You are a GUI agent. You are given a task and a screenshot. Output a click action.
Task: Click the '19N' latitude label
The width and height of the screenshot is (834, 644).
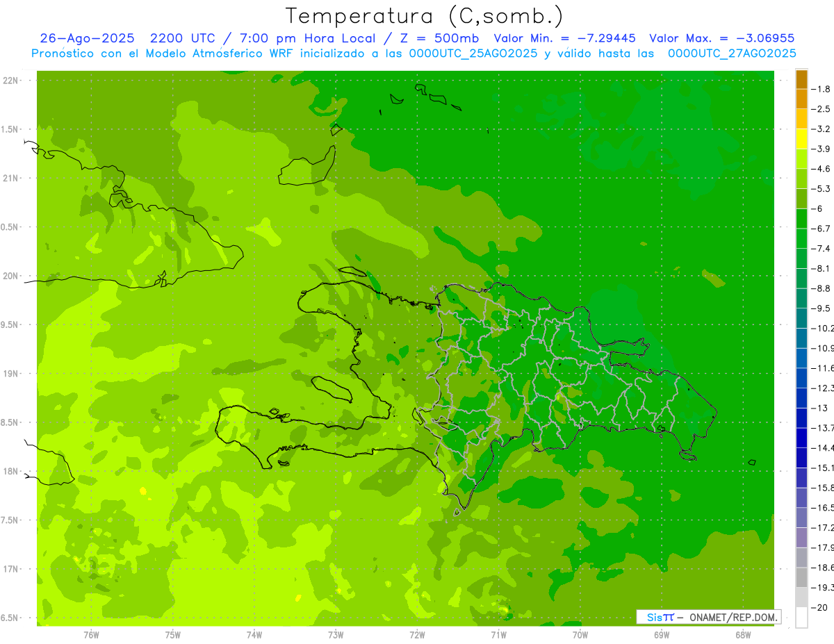pyautogui.click(x=10, y=373)
